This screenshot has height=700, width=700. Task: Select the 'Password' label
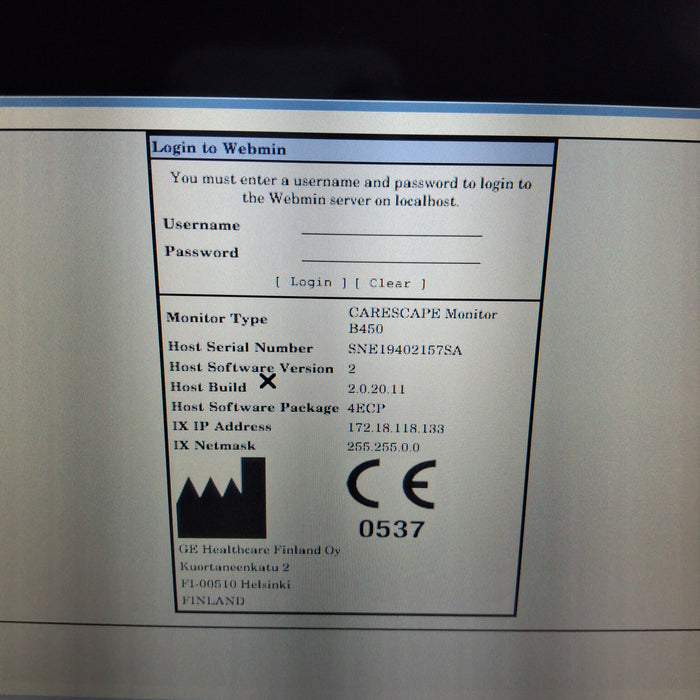pos(202,251)
